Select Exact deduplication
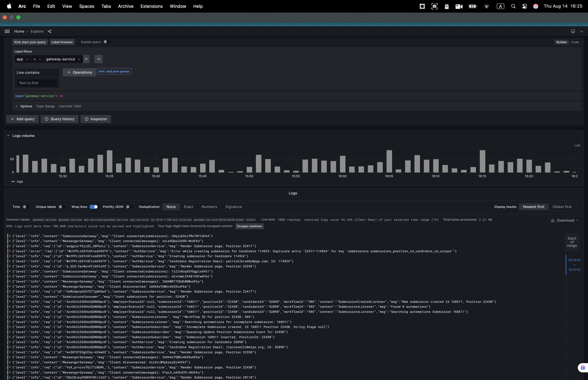Image resolution: width=588 pixels, height=380 pixels. 188,207
